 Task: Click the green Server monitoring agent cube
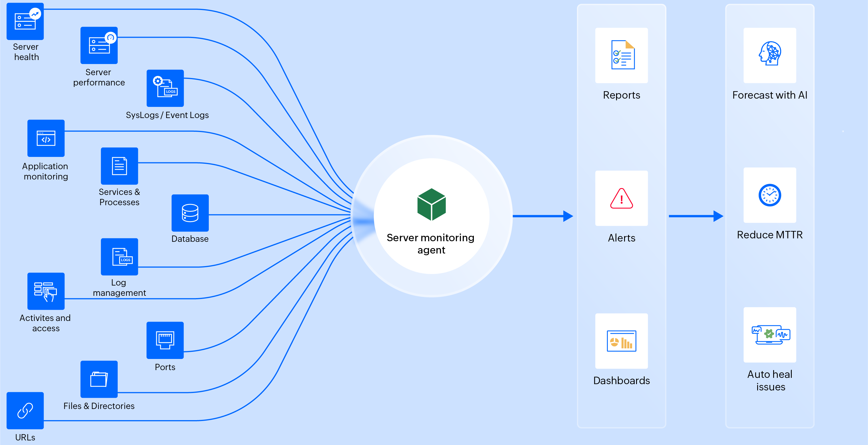point(431,205)
